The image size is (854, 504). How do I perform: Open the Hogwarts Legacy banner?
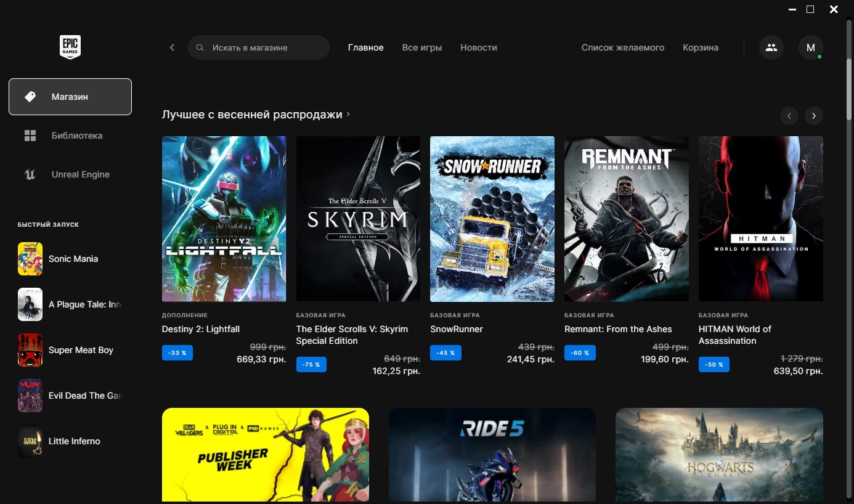[x=719, y=455]
